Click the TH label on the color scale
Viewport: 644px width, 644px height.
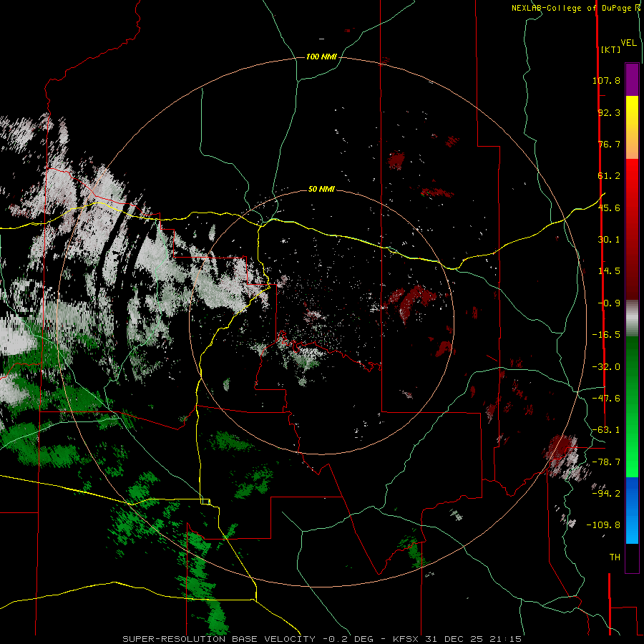pos(615,557)
